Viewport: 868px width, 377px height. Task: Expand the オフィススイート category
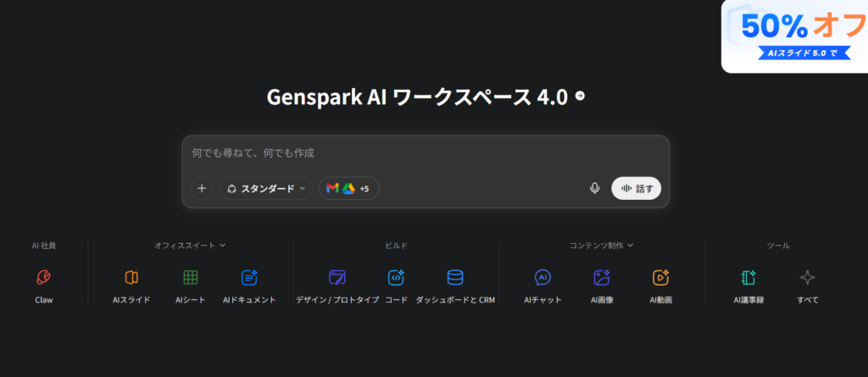190,245
